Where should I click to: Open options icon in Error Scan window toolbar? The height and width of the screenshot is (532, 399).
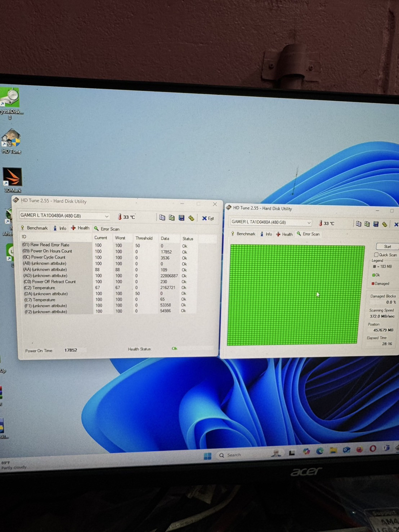[385, 224]
